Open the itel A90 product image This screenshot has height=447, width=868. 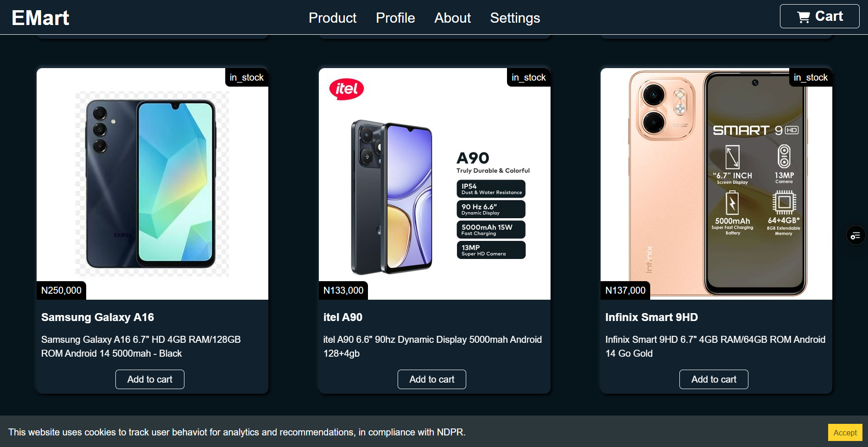coord(434,183)
